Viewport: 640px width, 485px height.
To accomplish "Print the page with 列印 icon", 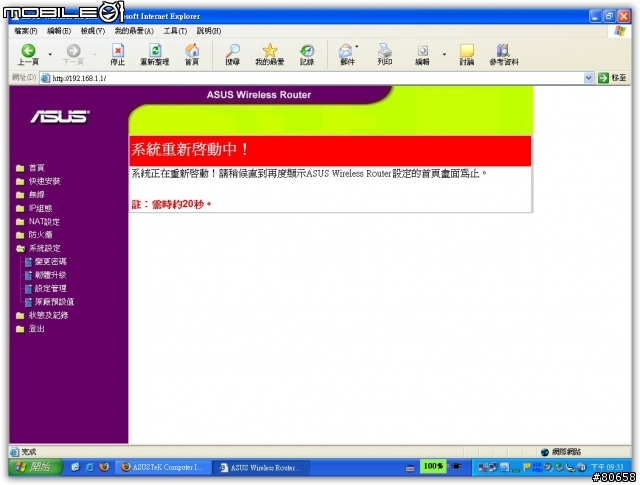I will point(384,55).
